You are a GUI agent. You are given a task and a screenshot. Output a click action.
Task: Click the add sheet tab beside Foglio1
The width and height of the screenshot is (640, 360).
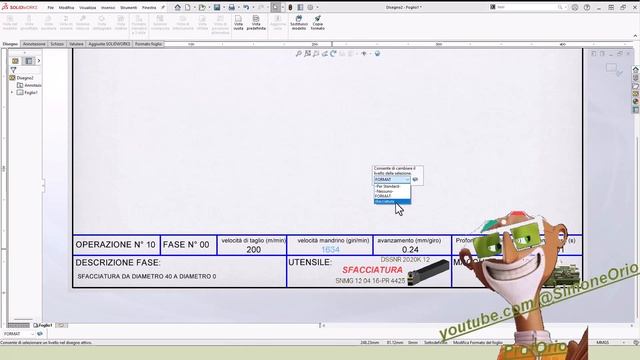coord(61,325)
